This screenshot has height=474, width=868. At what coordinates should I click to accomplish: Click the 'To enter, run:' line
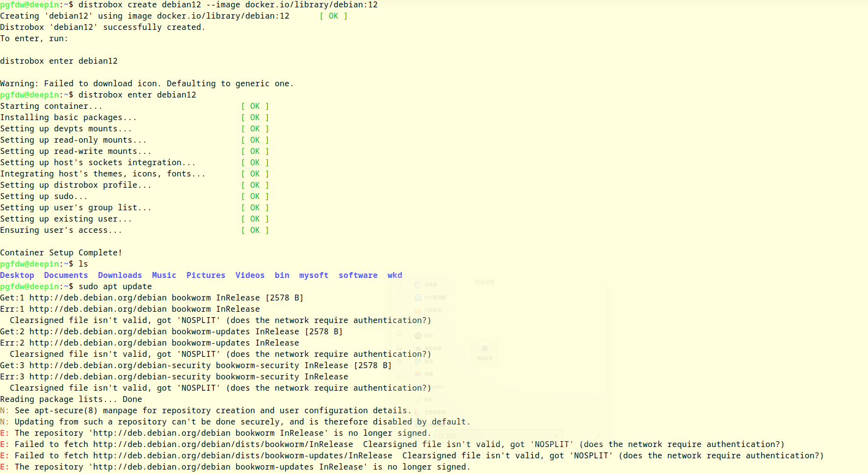[x=34, y=39]
